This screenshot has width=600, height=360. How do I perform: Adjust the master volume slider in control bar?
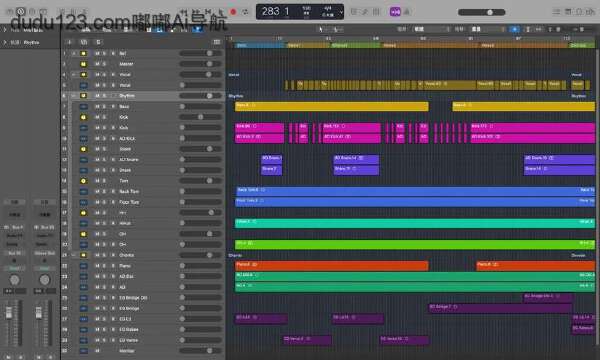point(482,12)
